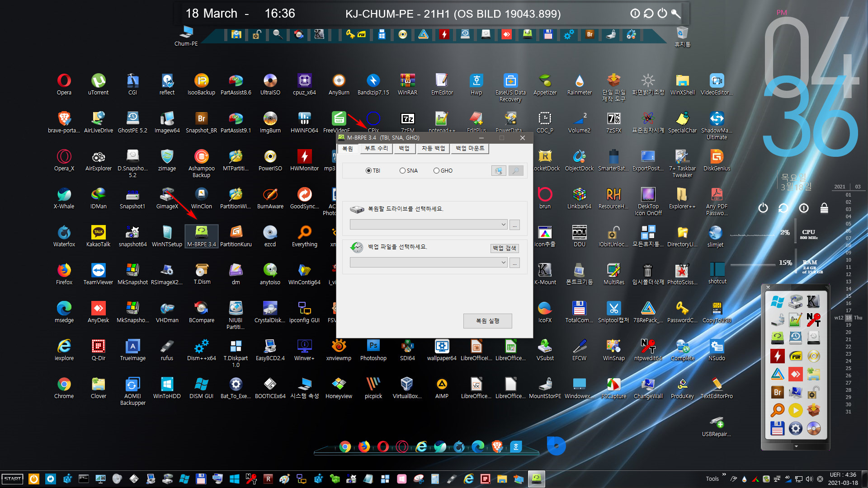This screenshot has width=868, height=488.
Task: Launch TotalCommander from the desktop
Action: 580,312
